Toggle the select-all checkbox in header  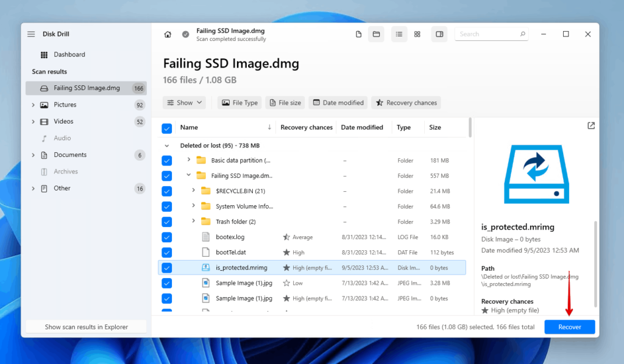pyautogui.click(x=166, y=128)
